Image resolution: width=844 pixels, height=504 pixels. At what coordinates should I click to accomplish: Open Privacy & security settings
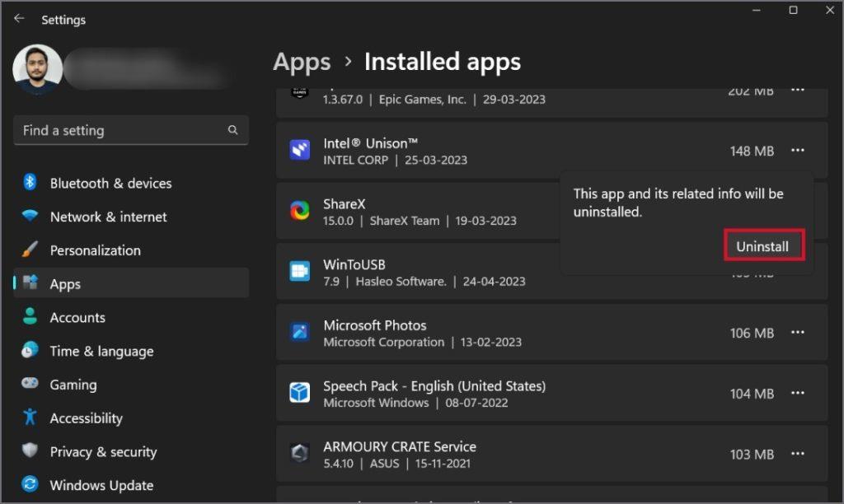click(131, 452)
